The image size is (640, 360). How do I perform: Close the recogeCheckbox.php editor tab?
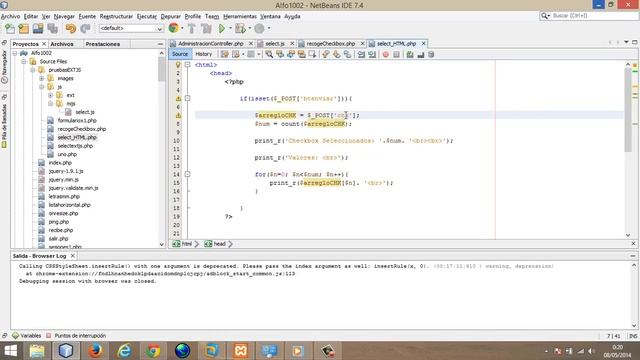362,44
